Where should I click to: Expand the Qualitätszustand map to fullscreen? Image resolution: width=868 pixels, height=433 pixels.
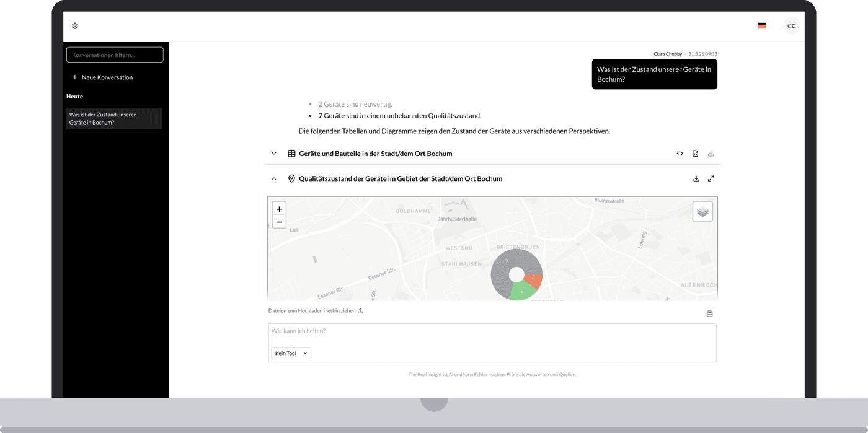tap(711, 178)
